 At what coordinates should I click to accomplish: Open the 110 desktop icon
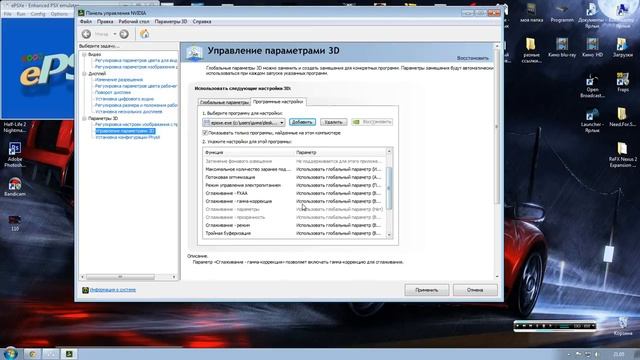15,222
